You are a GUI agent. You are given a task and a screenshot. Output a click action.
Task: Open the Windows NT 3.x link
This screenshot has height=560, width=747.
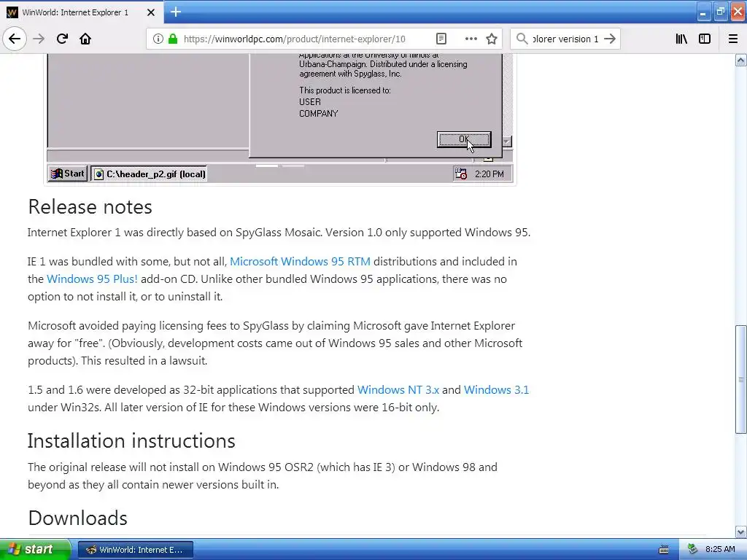click(398, 390)
